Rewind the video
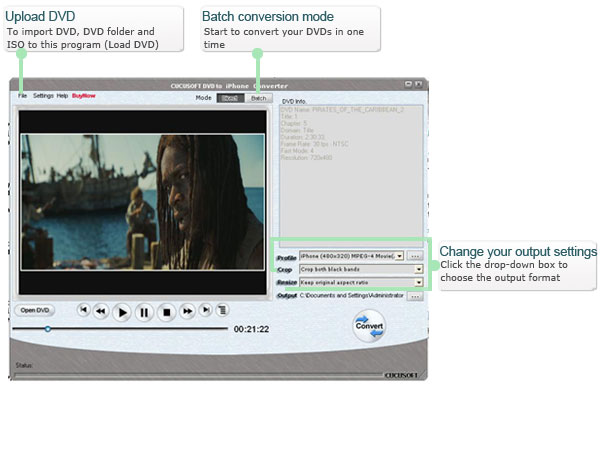Image resolution: width=600 pixels, height=450 pixels. pos(101,311)
